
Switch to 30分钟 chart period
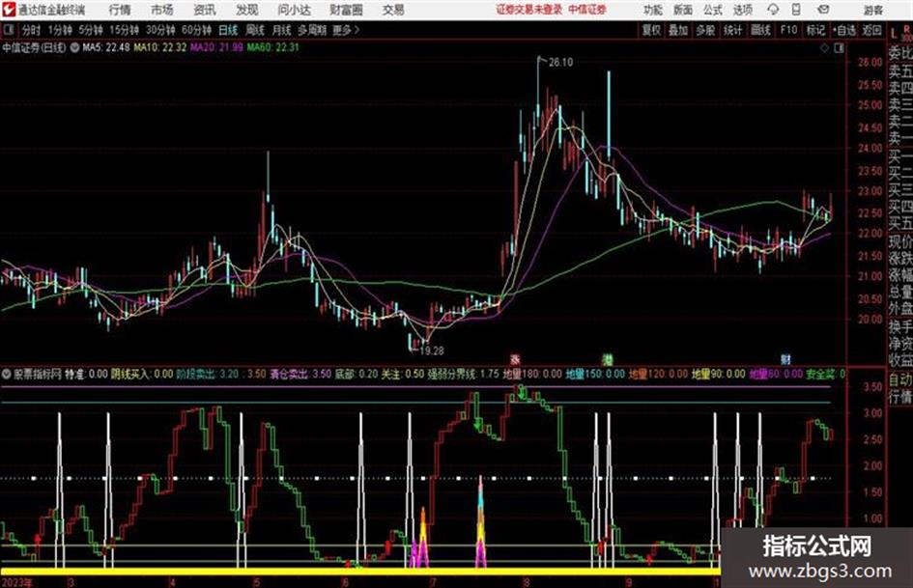[x=160, y=30]
